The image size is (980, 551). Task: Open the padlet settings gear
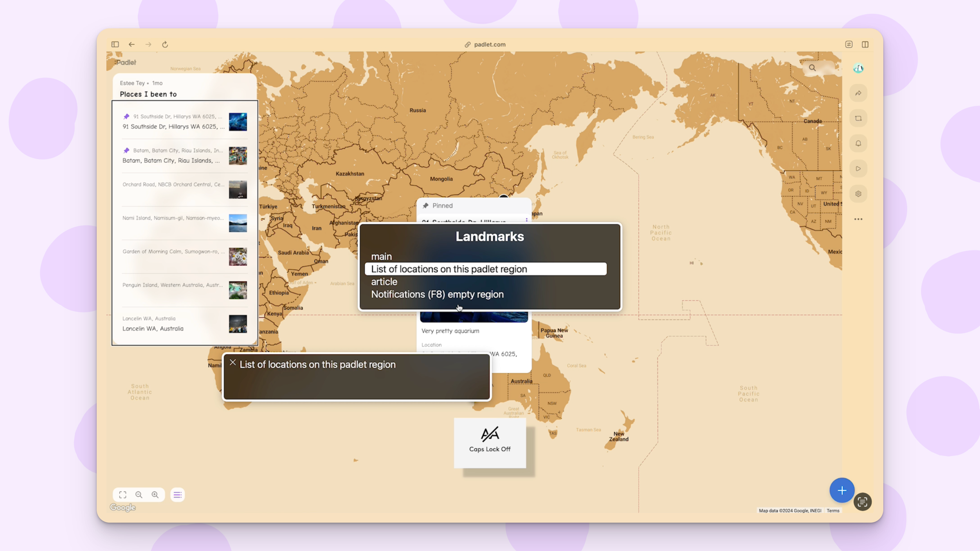858,194
